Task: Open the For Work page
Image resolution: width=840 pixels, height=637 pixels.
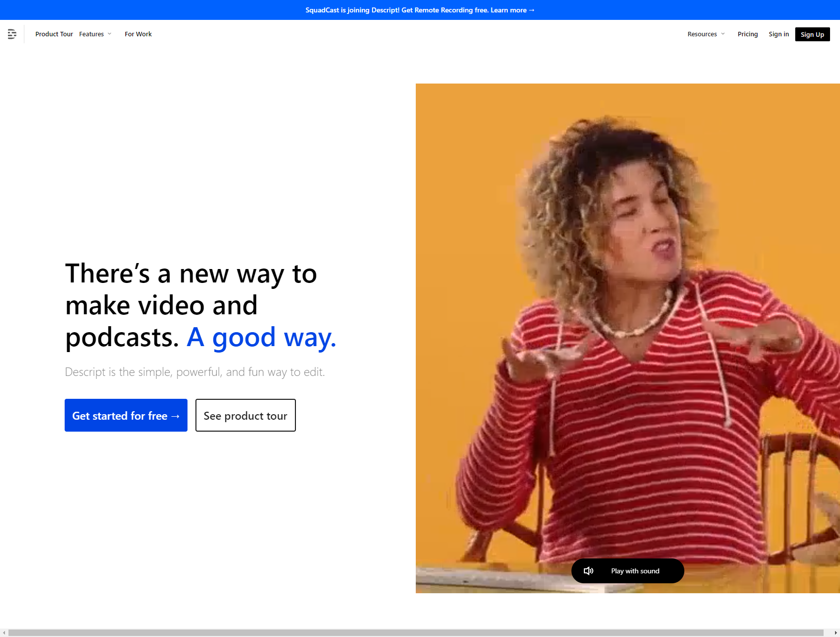Action: [138, 34]
